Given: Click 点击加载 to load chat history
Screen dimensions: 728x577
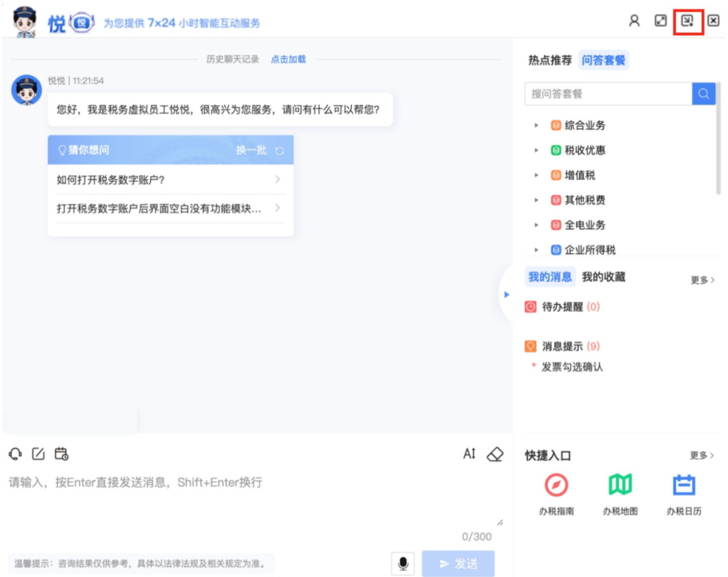Looking at the screenshot, I should 288,59.
